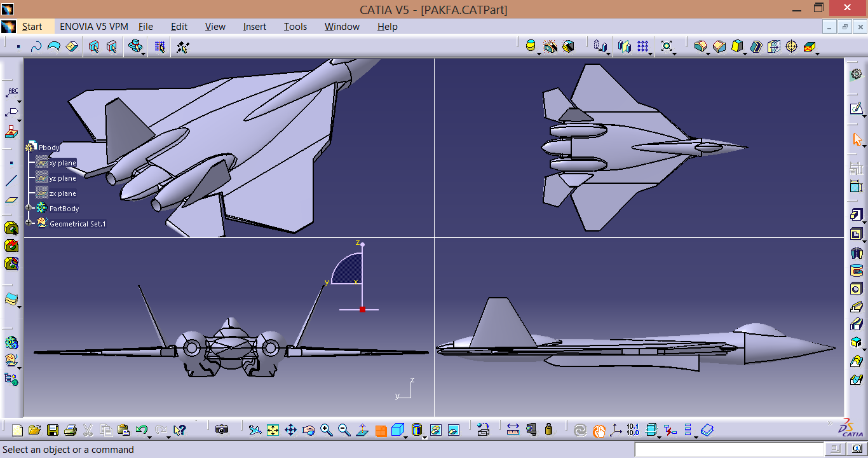Click the Axis System icon
868x458 pixels.
(615, 430)
